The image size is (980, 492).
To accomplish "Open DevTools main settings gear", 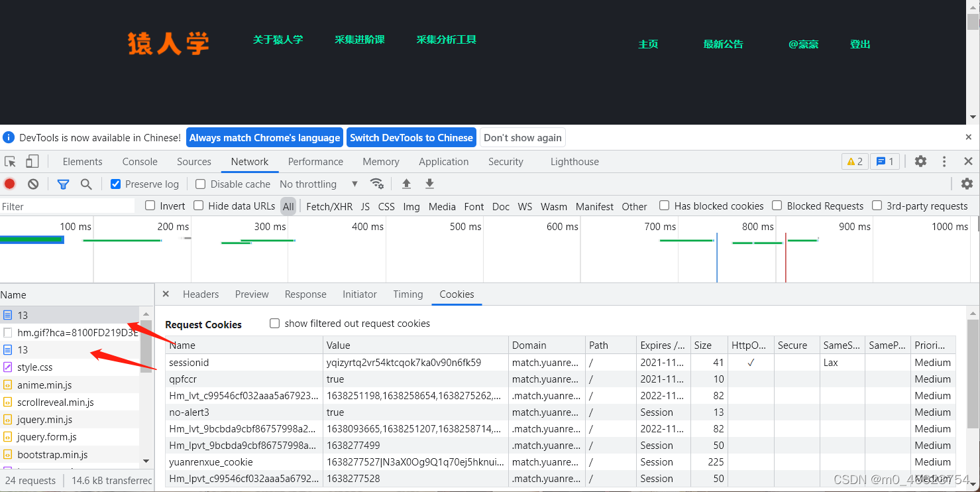I will [920, 161].
